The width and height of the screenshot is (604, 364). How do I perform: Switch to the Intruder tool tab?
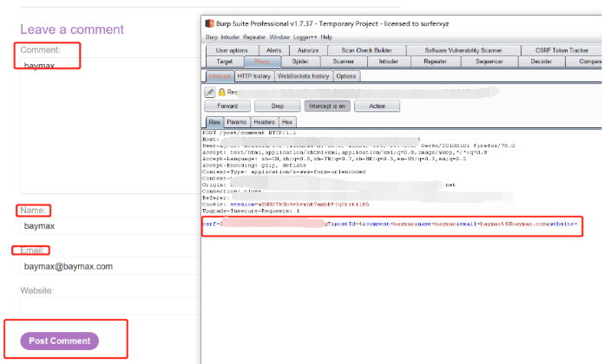pos(389,62)
